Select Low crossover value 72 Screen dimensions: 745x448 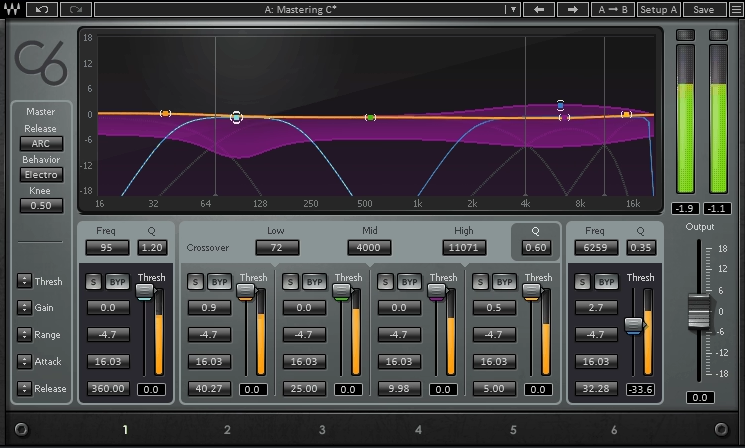pos(277,248)
